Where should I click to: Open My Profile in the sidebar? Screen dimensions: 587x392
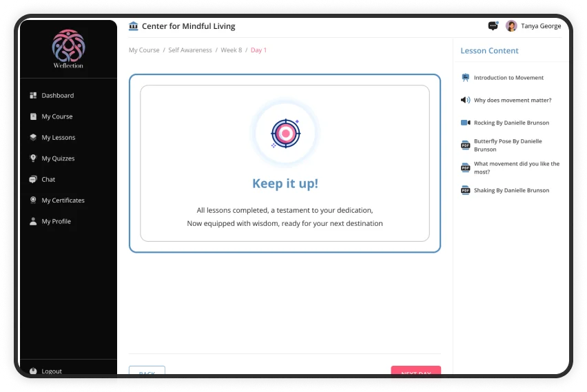(x=56, y=221)
